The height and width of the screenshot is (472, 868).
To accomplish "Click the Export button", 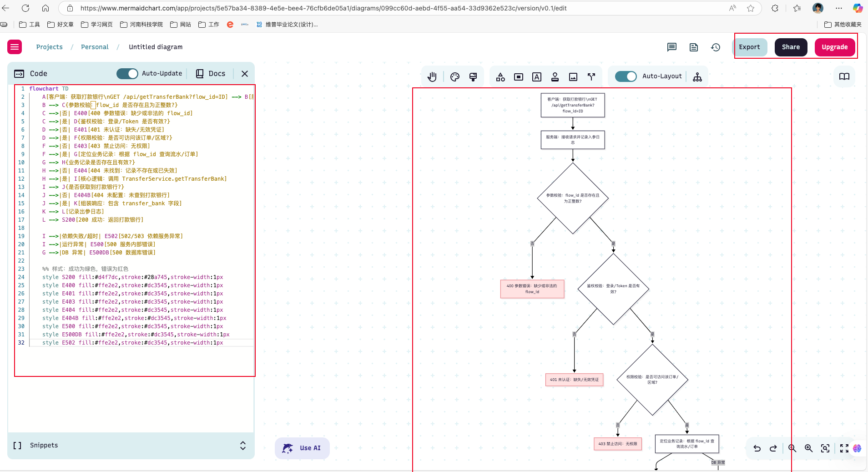I will click(749, 47).
